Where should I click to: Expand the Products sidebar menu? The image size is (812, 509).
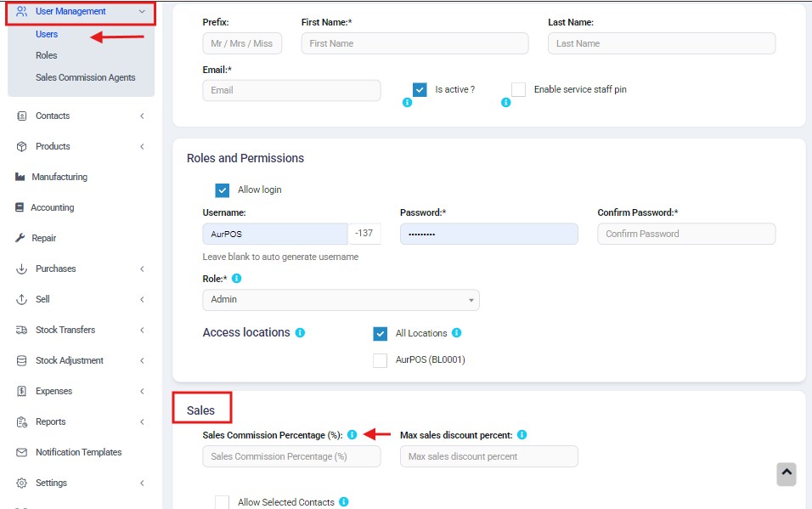[x=81, y=146]
